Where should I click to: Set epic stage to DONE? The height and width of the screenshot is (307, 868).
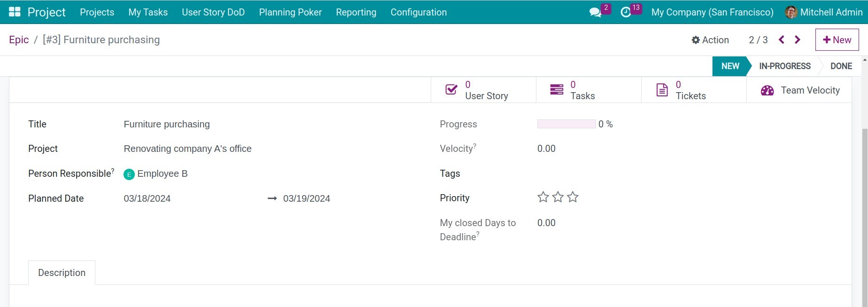(x=841, y=66)
